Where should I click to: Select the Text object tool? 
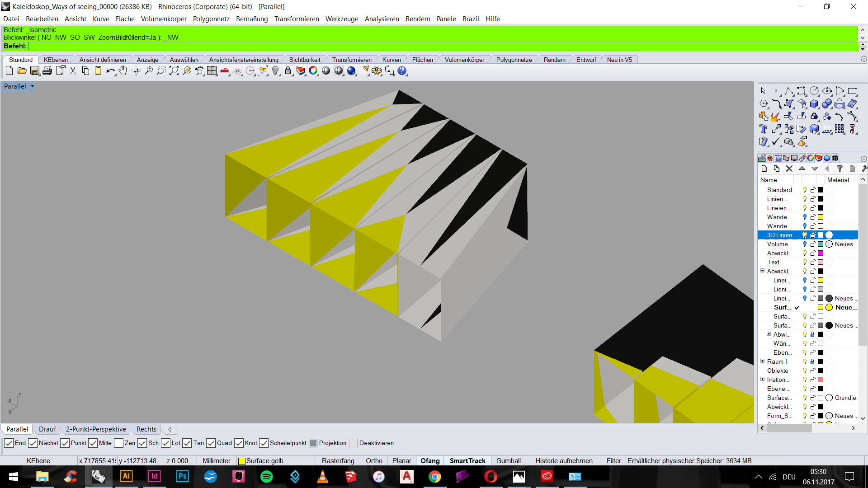(x=763, y=129)
